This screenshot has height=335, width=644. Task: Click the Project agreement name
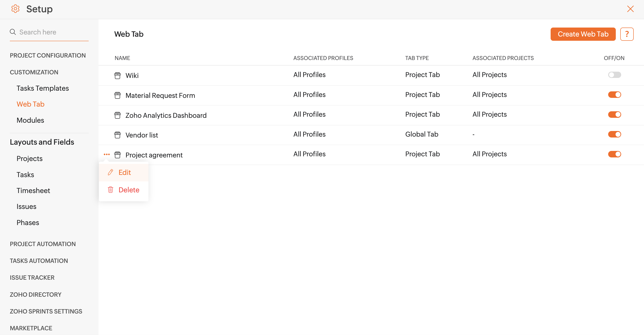pos(154,155)
